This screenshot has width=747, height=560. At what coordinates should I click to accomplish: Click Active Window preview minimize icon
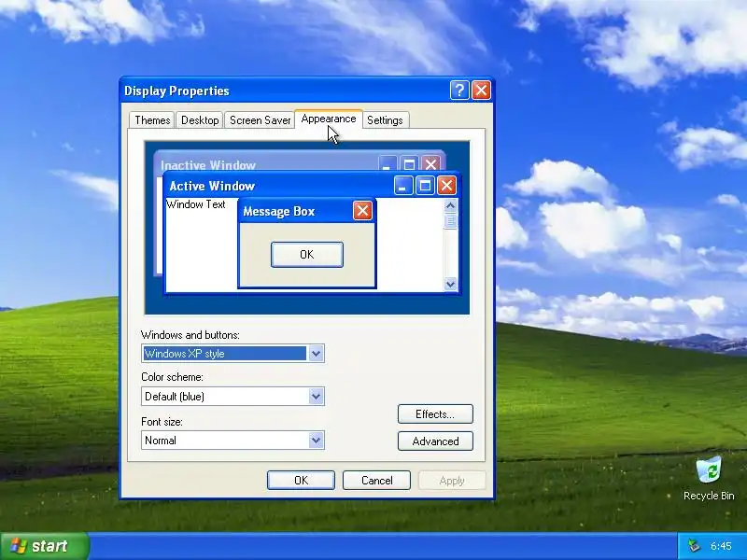(403, 185)
